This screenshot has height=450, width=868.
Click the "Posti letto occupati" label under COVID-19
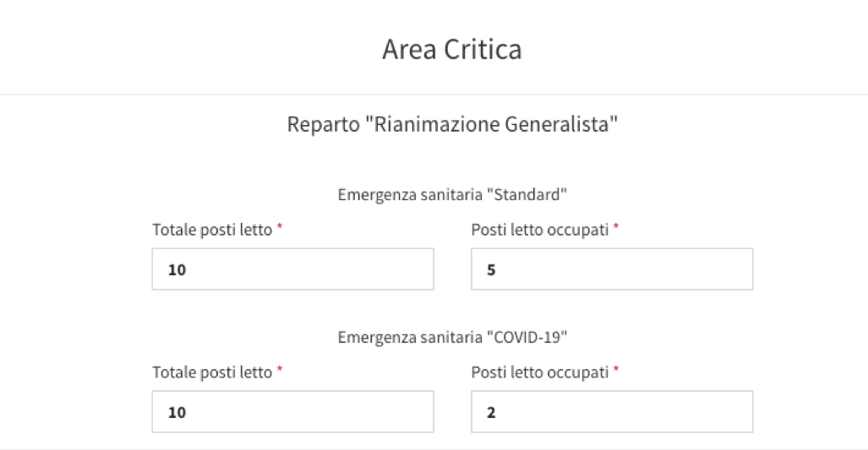coord(540,372)
